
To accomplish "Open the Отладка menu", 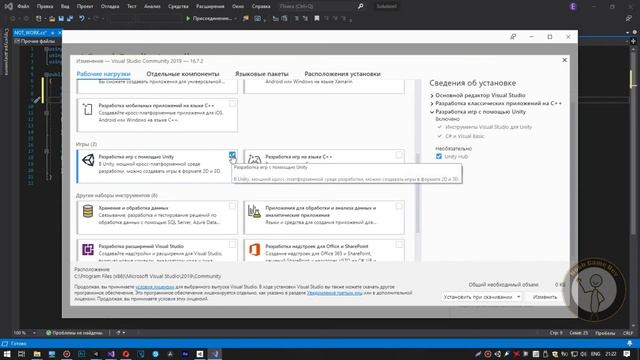I will pyautogui.click(x=110, y=7).
